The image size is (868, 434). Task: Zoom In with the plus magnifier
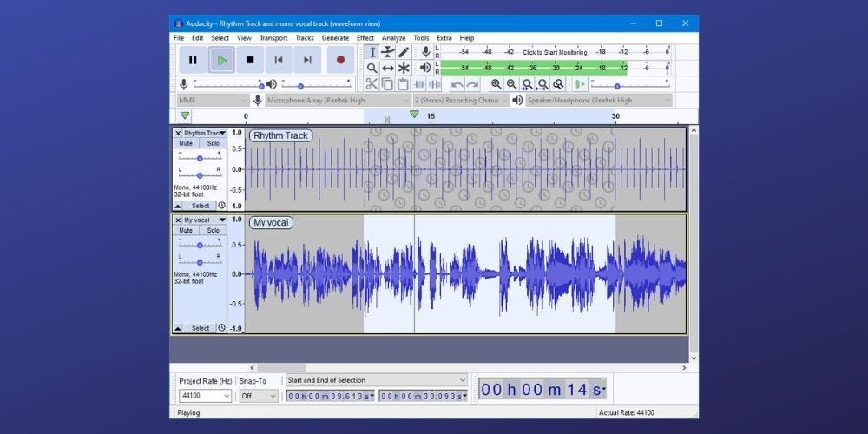tap(496, 84)
